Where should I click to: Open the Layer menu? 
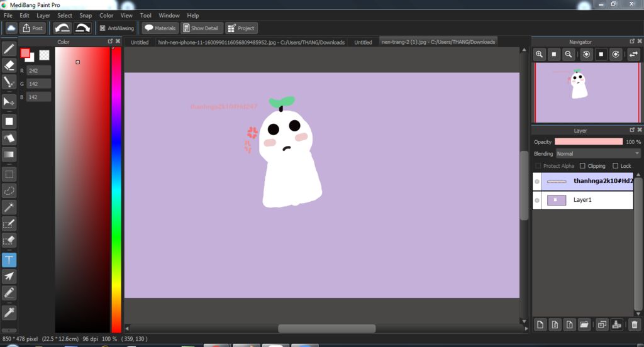43,15
